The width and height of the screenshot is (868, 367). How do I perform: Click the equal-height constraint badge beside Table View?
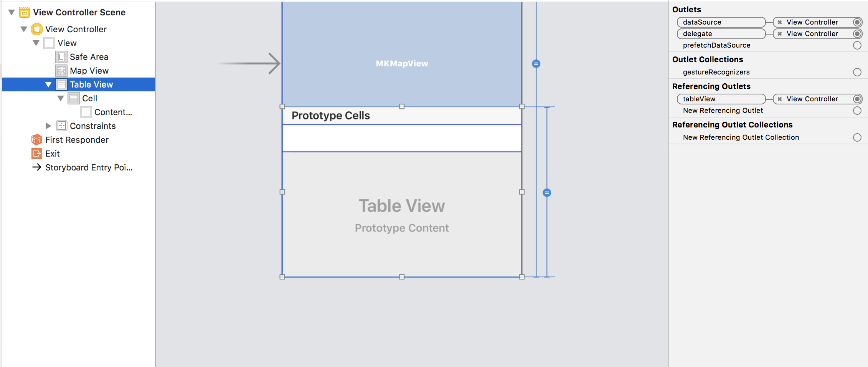click(547, 193)
